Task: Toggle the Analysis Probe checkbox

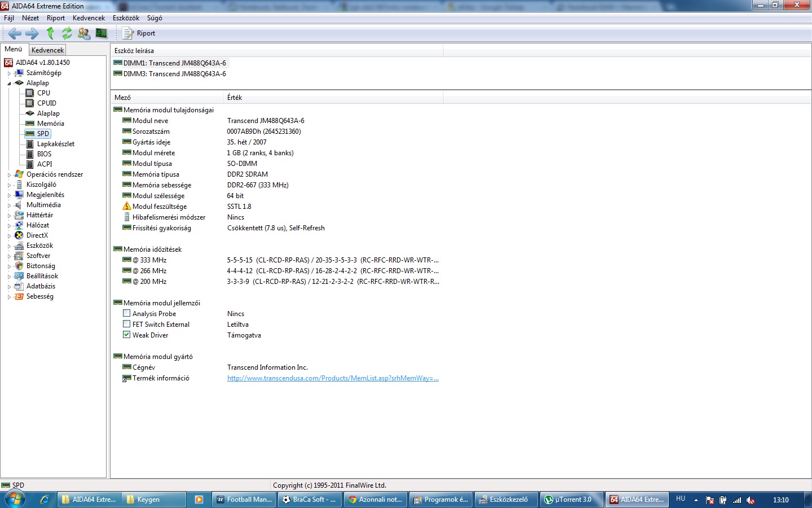Action: tap(127, 313)
